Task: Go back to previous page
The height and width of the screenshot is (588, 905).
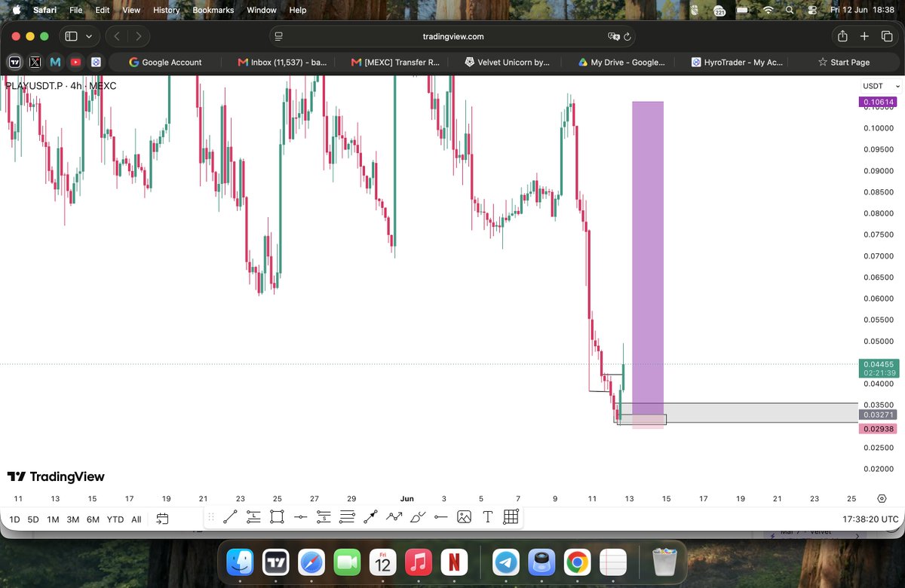Action: 117,36
